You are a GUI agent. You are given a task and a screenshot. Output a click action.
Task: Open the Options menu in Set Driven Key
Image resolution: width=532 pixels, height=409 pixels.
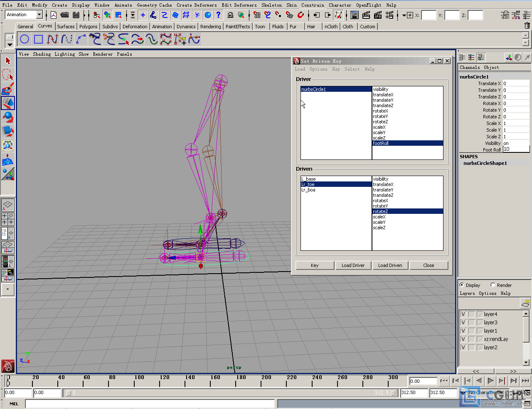(x=318, y=69)
